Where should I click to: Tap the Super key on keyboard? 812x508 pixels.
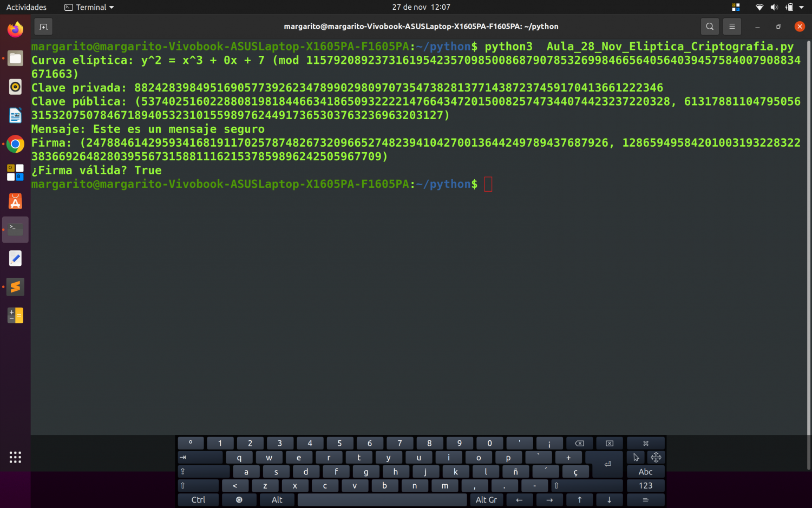coord(239,499)
